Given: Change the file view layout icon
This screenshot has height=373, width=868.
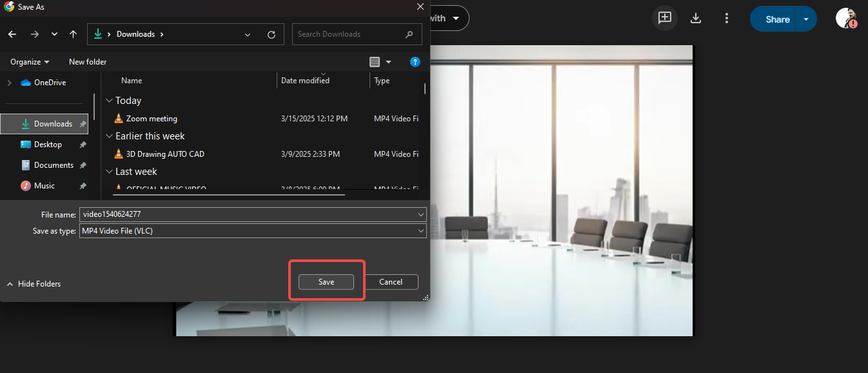Looking at the screenshot, I should click(375, 62).
